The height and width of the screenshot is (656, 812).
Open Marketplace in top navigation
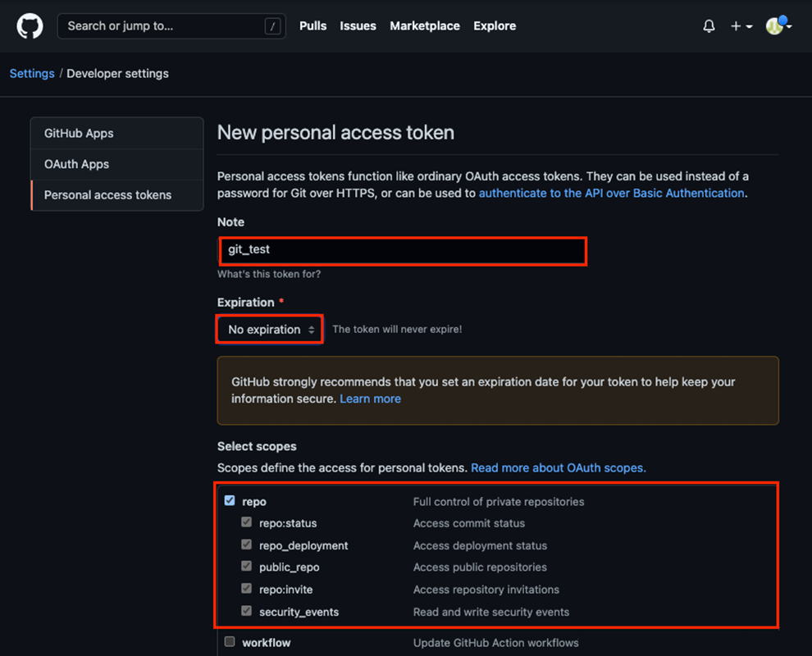click(x=424, y=26)
